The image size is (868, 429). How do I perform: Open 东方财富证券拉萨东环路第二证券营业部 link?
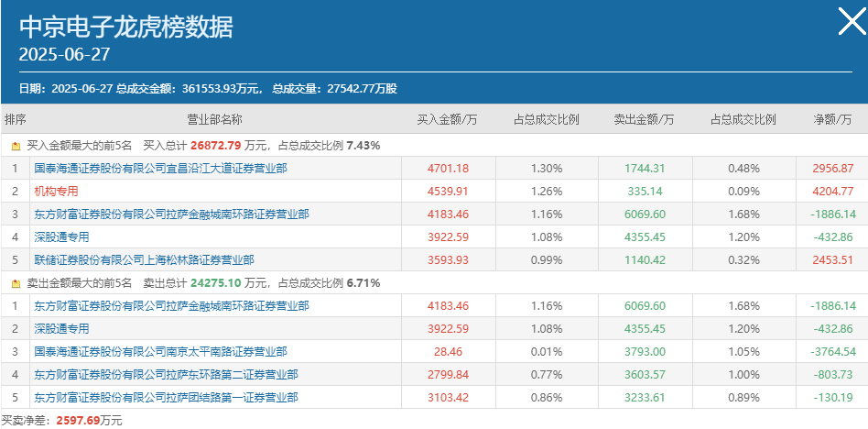pos(166,375)
